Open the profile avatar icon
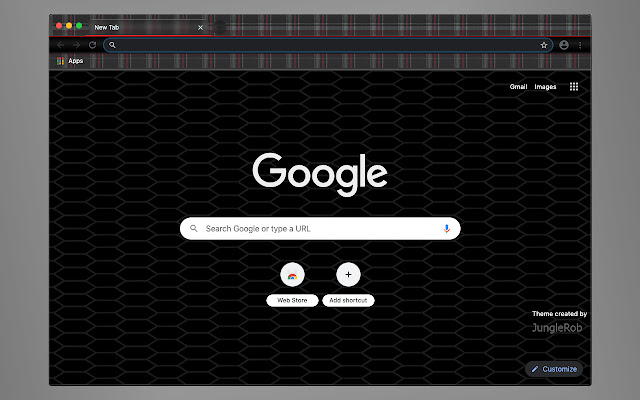 pyautogui.click(x=564, y=45)
